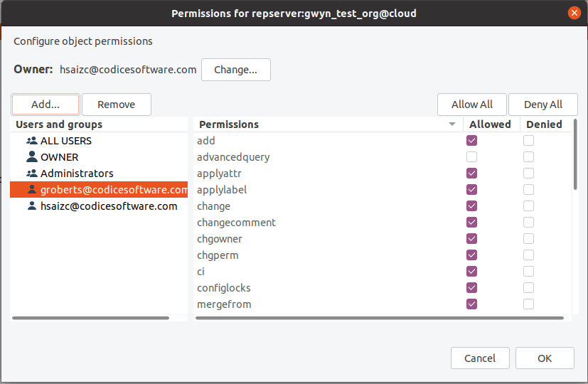Click the advancedquery permission name

coord(233,157)
